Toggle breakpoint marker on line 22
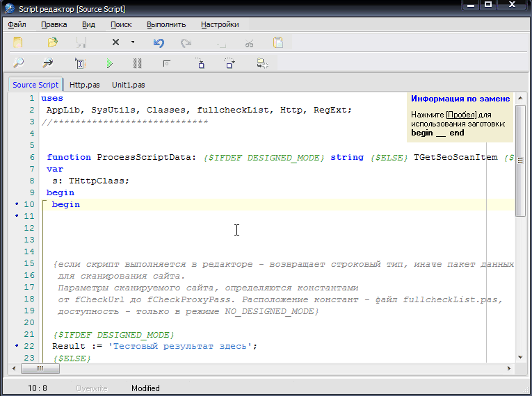Screen dimensions: 532x396 coord(17,346)
